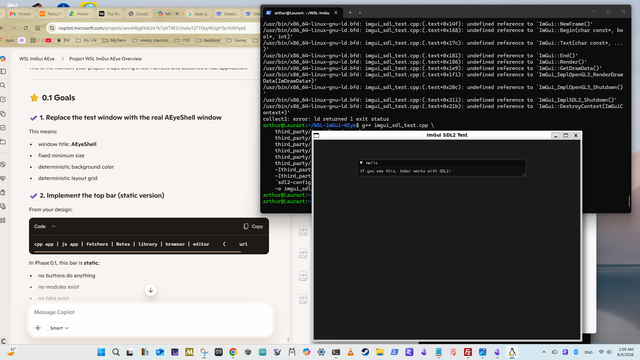Click 'no modules exist' bullet text
The height and width of the screenshot is (360, 640).
(59, 287)
